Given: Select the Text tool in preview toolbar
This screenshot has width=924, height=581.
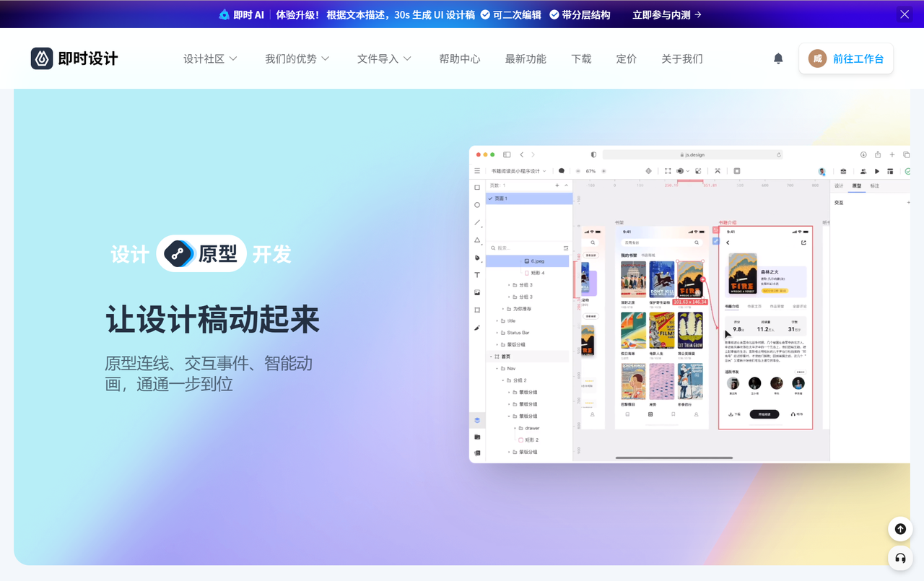Looking at the screenshot, I should pyautogui.click(x=477, y=275).
